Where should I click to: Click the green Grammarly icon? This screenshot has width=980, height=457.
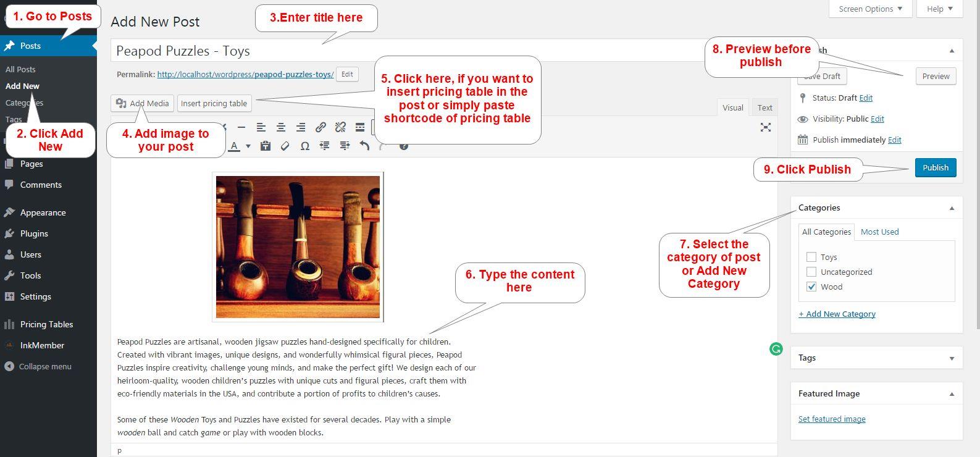[776, 349]
